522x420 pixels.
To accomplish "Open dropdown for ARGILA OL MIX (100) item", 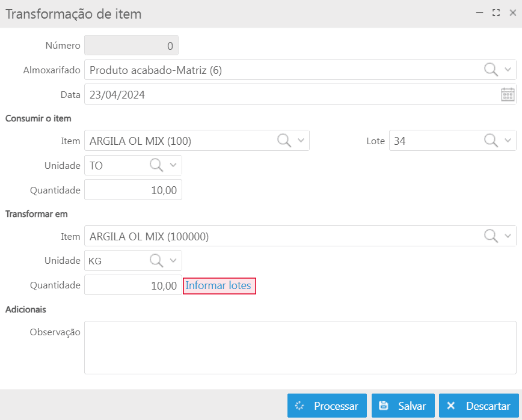I will (x=301, y=141).
